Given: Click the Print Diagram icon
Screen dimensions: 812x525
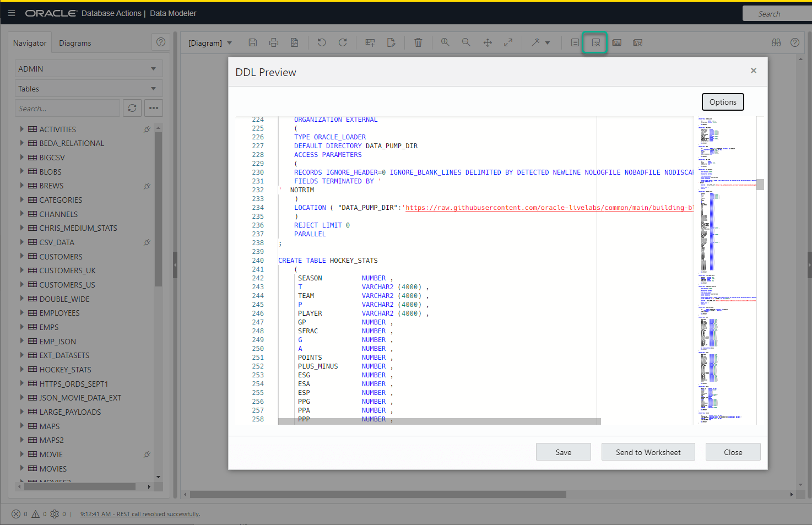Looking at the screenshot, I should click(x=274, y=42).
